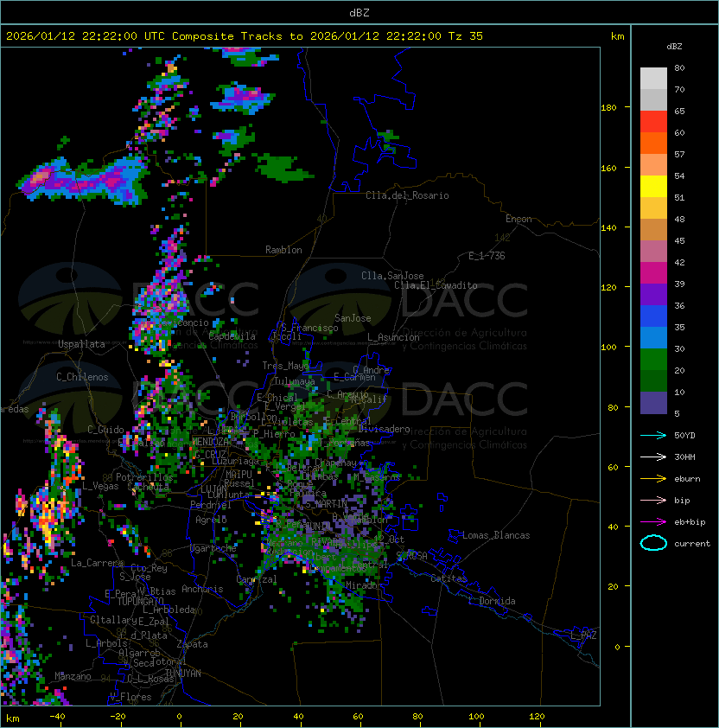Viewport: 719px width, 728px height.
Task: Click the C_Guido place label
Action: coord(105,430)
